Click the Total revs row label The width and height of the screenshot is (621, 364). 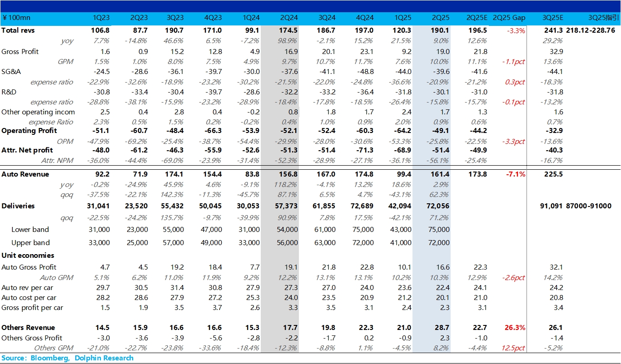[x=18, y=30]
